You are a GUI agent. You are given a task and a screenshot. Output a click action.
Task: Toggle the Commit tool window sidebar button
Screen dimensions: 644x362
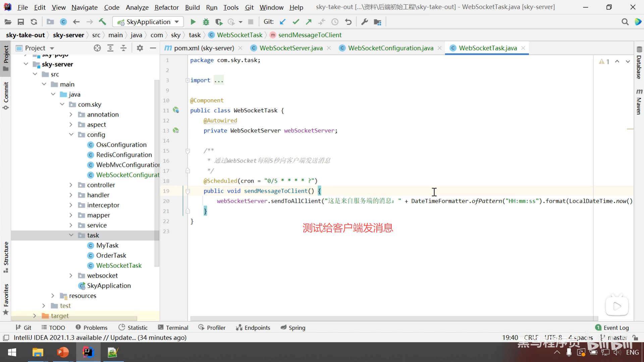[x=6, y=96]
